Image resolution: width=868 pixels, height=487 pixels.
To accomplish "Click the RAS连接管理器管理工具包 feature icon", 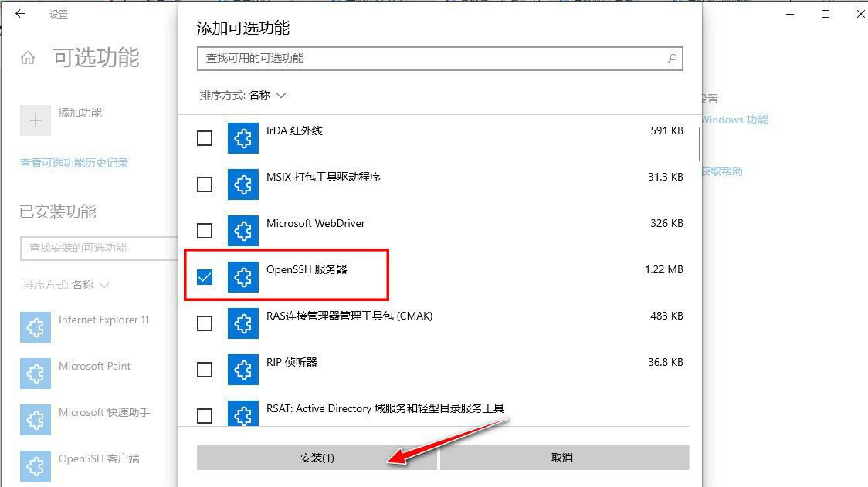I will click(243, 323).
